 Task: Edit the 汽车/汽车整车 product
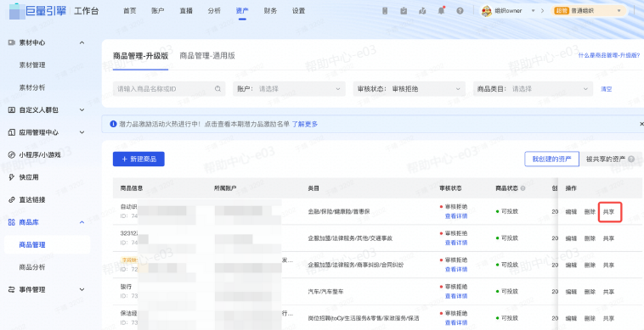coord(571,292)
